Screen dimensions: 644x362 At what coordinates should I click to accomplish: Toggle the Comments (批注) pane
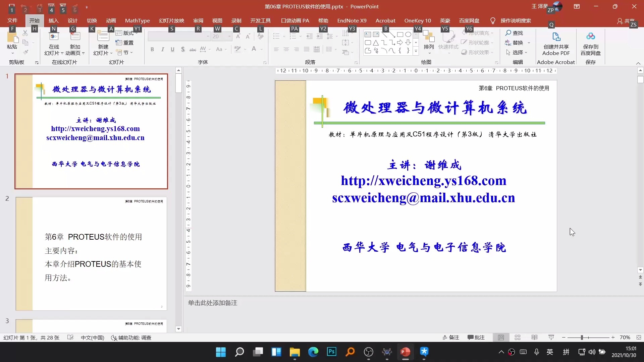tap(476, 338)
